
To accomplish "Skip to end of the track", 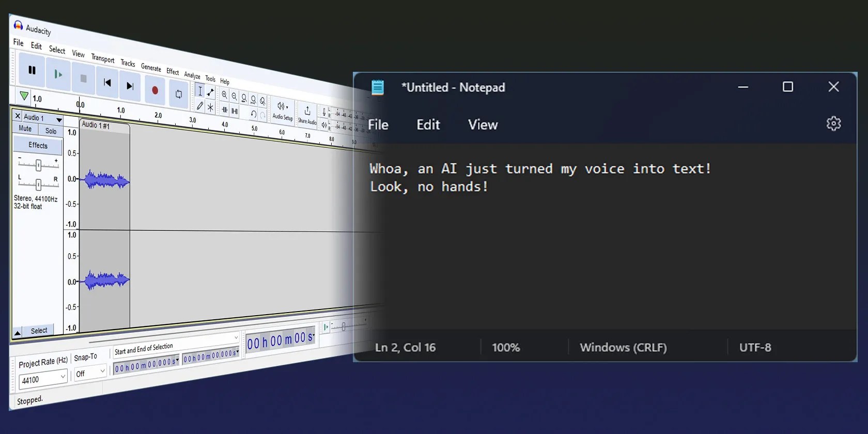I will 130,86.
